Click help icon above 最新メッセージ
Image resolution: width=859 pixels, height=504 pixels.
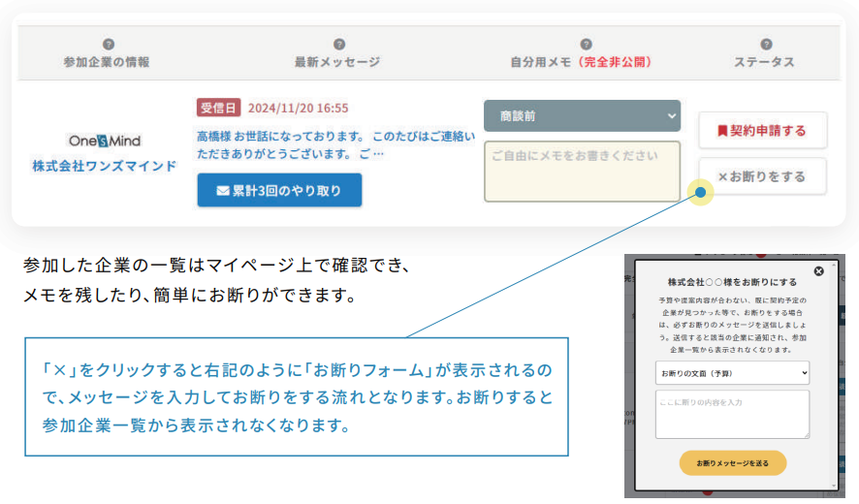(338, 44)
